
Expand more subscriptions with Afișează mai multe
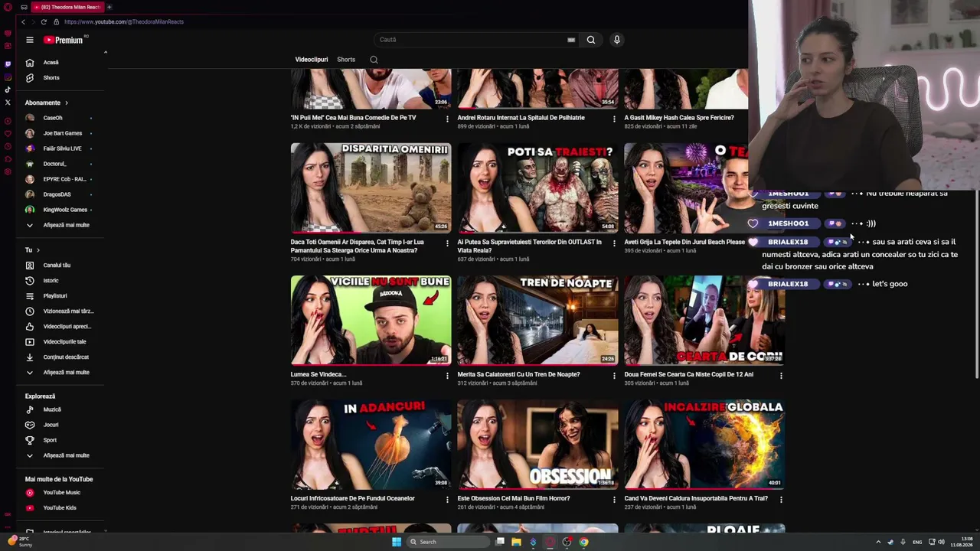[x=59, y=225]
